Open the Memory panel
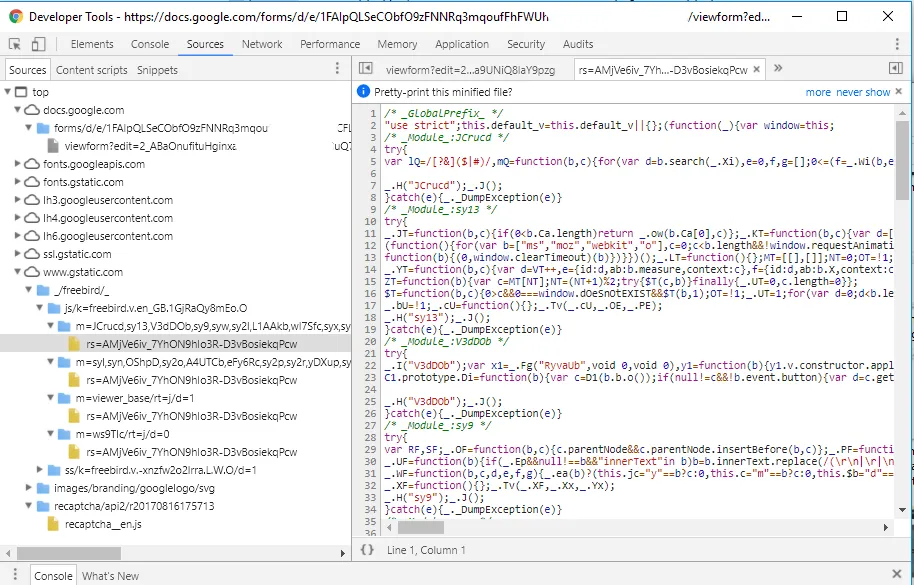This screenshot has height=585, width=914. pos(397,44)
